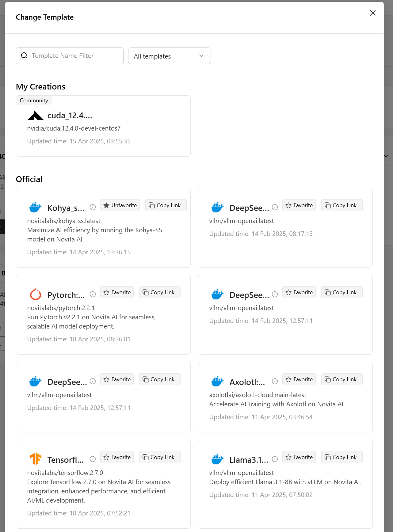393x532 pixels.
Task: Show info for DeepSee template updated 08:17:13
Action: pos(275,207)
